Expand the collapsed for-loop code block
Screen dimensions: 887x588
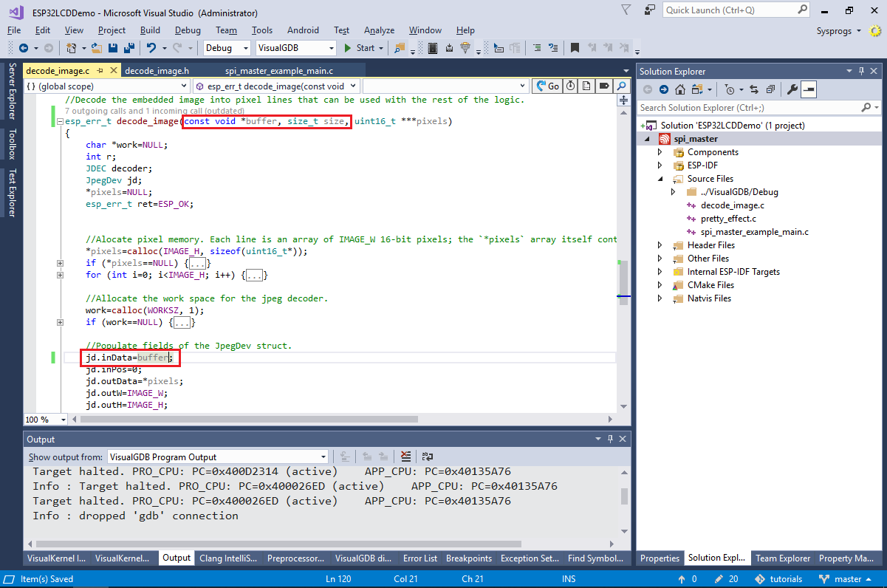pos(60,275)
